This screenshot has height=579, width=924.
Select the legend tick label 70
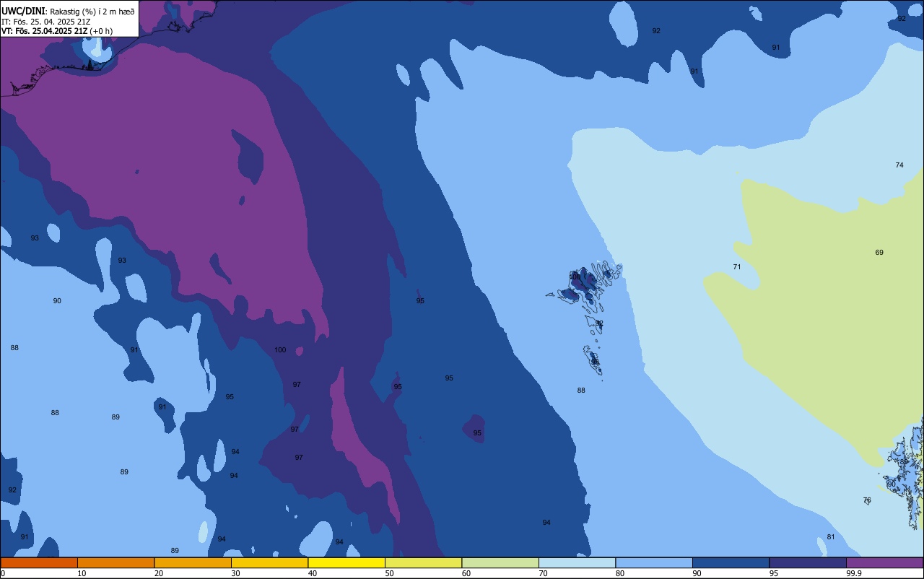click(544, 573)
